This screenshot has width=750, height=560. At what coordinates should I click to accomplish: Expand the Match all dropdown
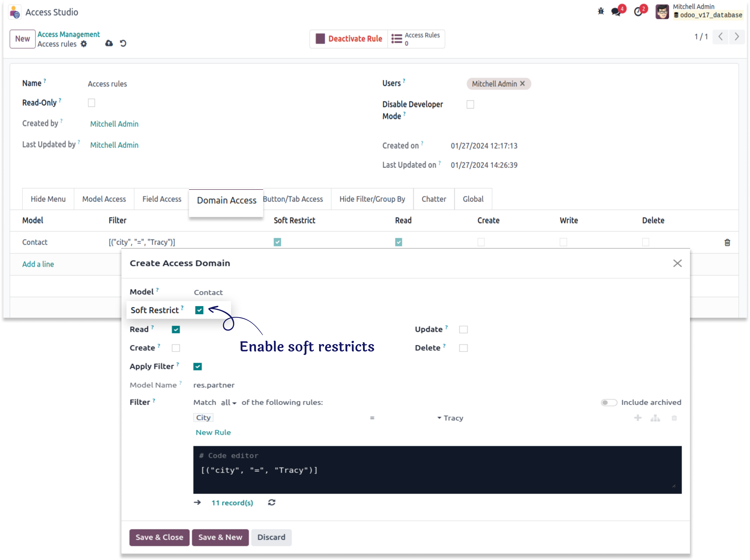click(228, 403)
